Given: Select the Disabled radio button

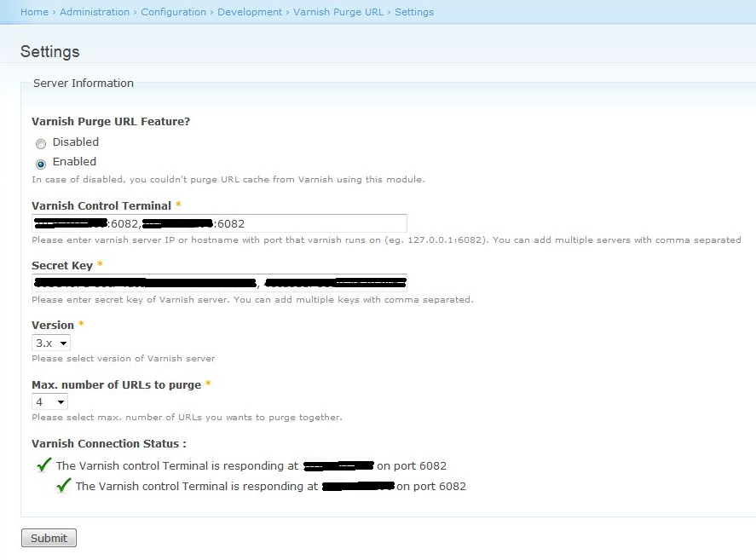Looking at the screenshot, I should (x=41, y=143).
